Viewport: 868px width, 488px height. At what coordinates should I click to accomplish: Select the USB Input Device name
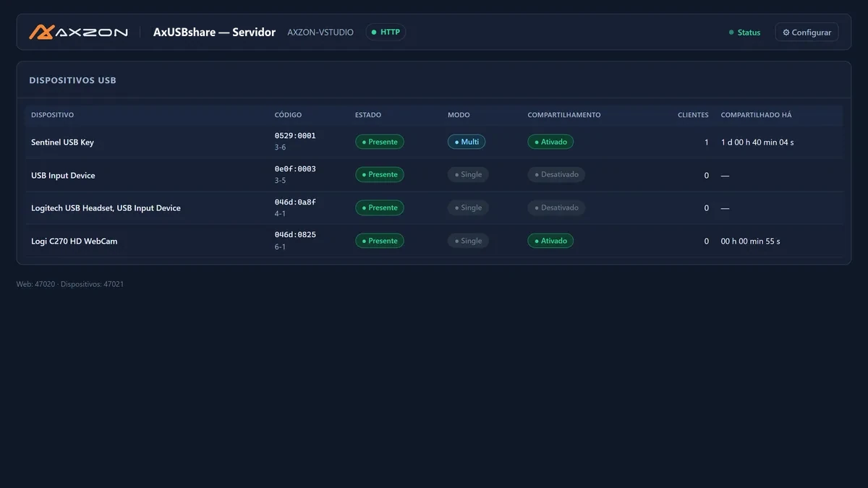tap(63, 176)
